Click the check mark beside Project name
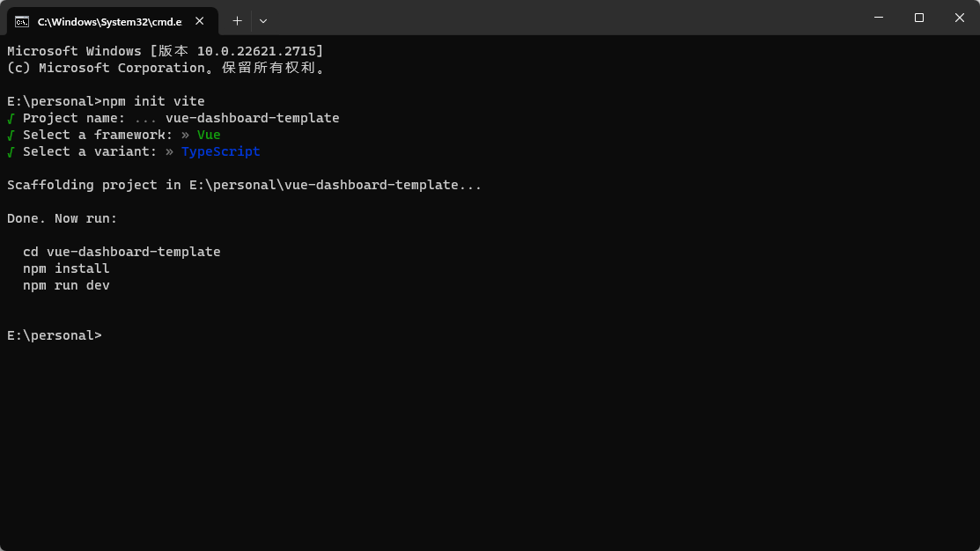The image size is (980, 551). [11, 118]
